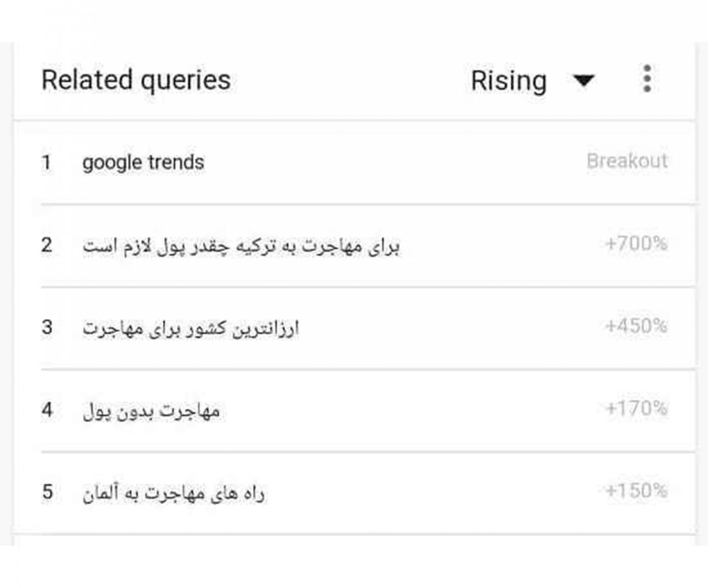Click the Related queries heading

pos(136,80)
